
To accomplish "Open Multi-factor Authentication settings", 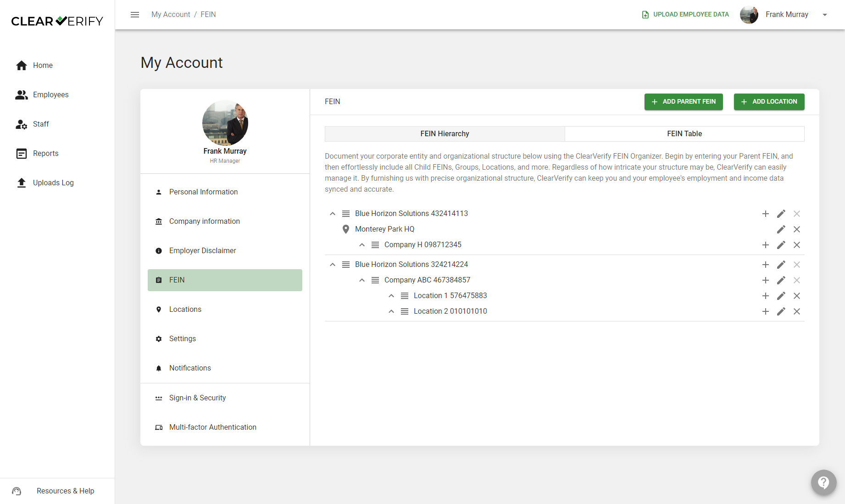I will (x=225, y=427).
